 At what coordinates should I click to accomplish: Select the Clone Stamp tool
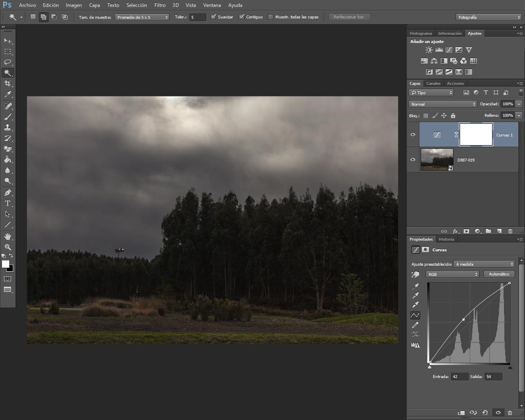tap(7, 127)
